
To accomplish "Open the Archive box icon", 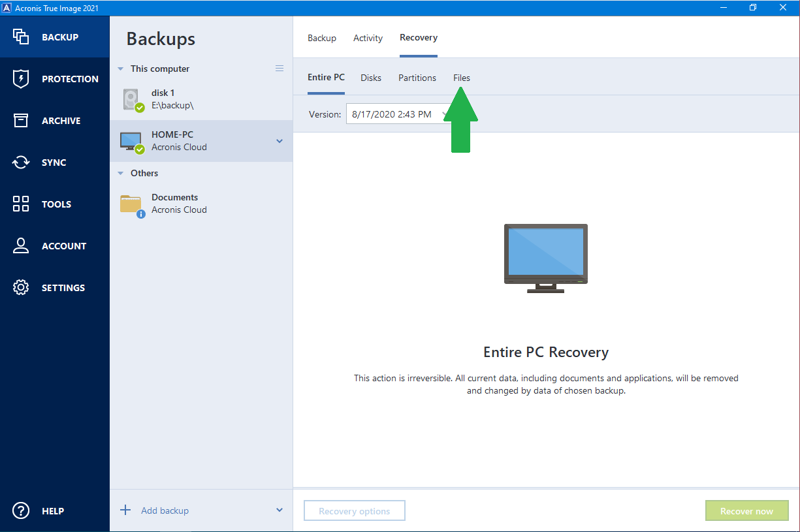I will [x=21, y=121].
